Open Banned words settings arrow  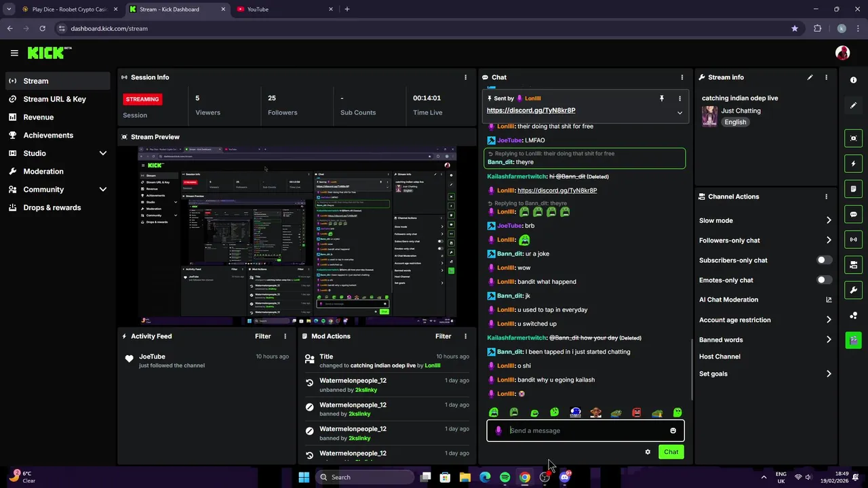(x=829, y=340)
